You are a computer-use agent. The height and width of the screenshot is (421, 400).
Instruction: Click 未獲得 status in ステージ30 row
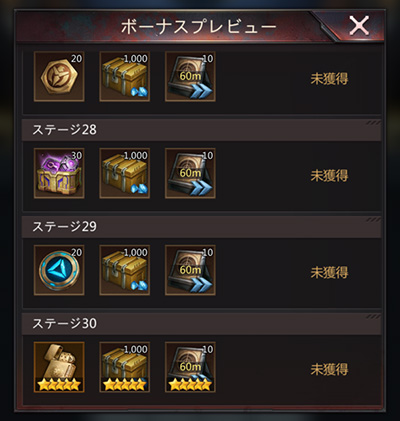pyautogui.click(x=329, y=369)
